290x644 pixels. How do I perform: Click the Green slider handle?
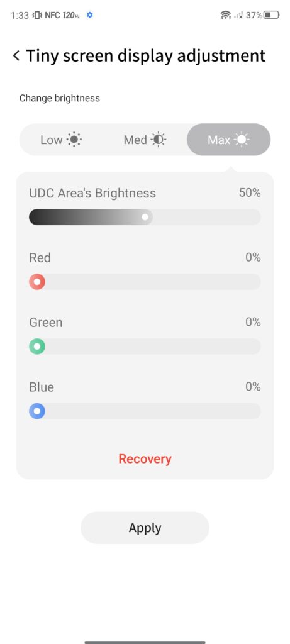(37, 347)
